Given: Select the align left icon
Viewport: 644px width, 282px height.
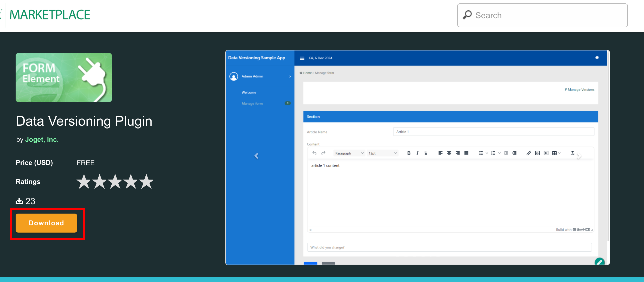Looking at the screenshot, I should 440,153.
